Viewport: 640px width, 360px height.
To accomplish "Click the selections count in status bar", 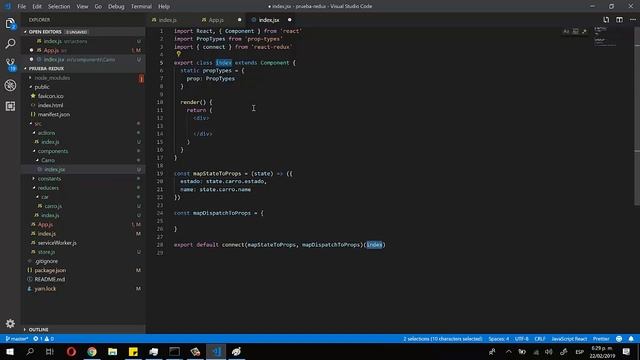I will point(442,339).
